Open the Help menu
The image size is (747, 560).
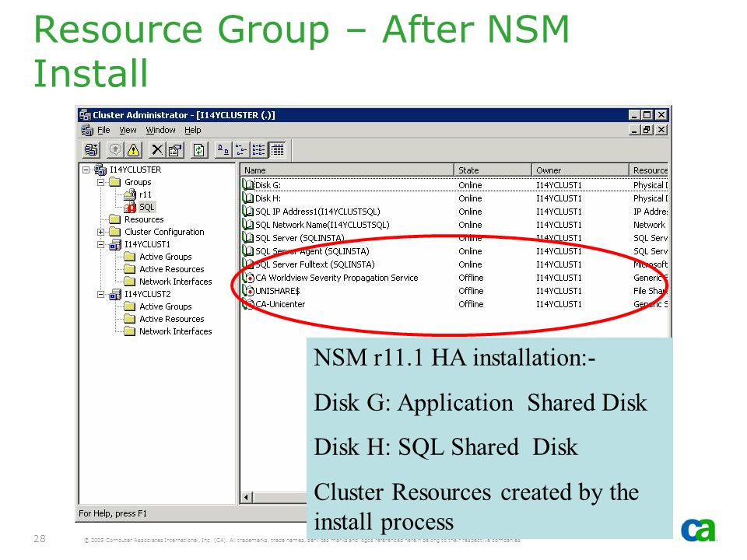(193, 130)
